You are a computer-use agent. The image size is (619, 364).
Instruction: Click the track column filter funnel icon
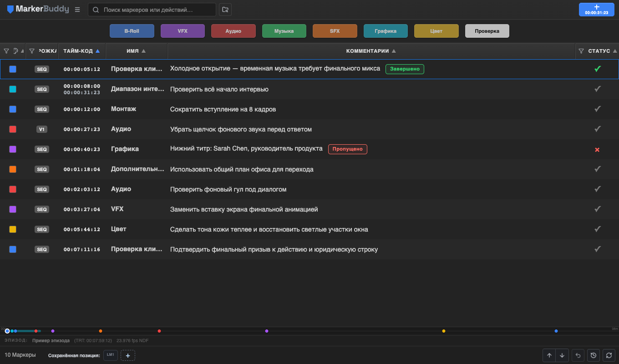32,51
